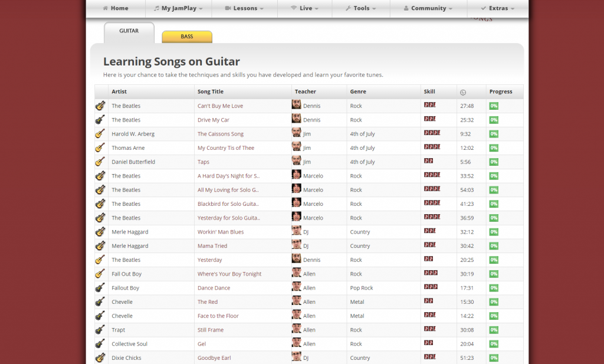Screen dimensions: 604x364
Task: Click the clock duration column header icon
Action: pos(463,92)
